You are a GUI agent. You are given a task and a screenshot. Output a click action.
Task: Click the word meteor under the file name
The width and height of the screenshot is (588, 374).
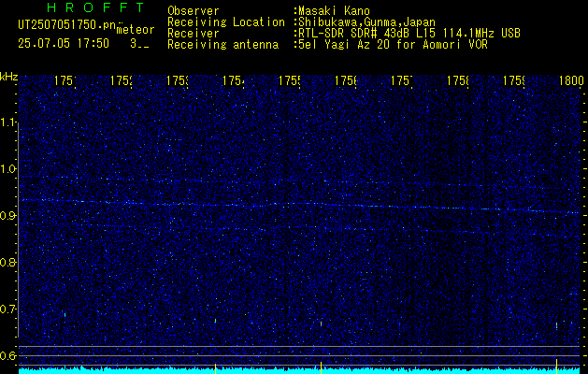click(136, 30)
